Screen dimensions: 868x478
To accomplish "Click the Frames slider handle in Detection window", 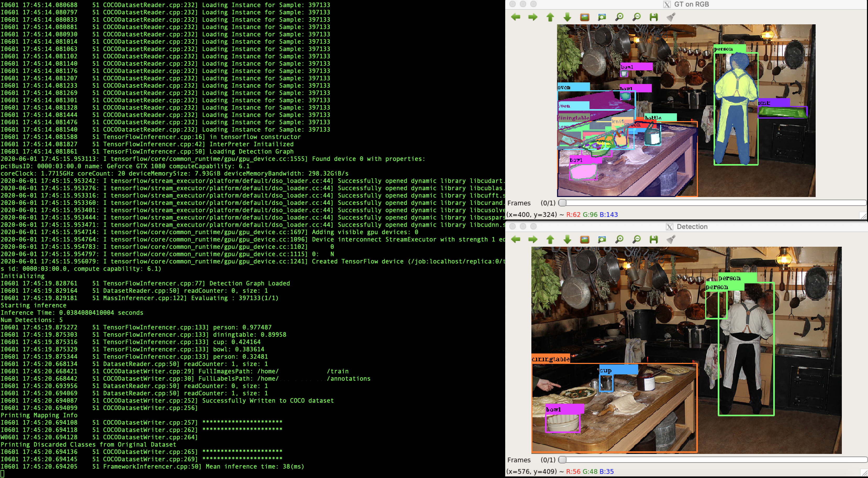I will [x=562, y=460].
